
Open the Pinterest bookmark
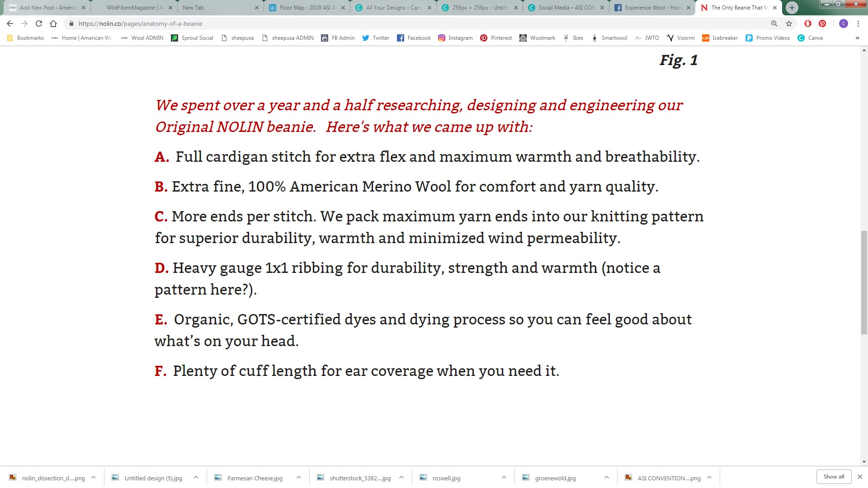point(496,38)
